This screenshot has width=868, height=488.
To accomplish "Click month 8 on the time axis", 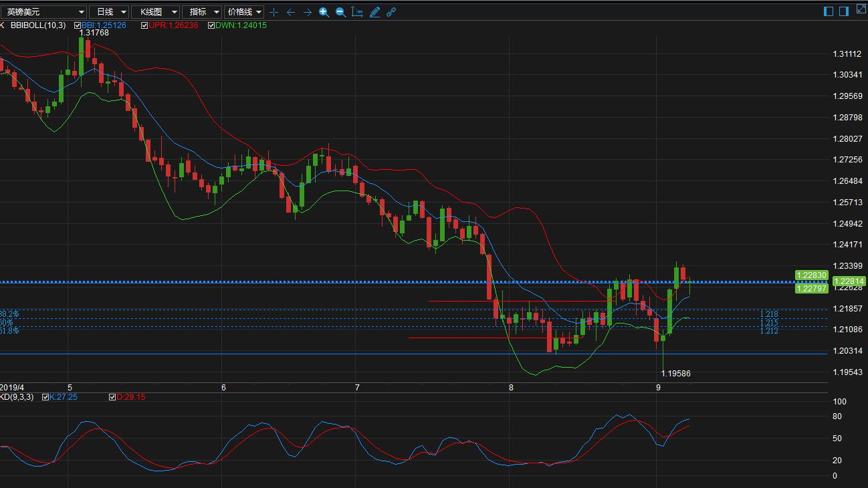I will pos(511,388).
